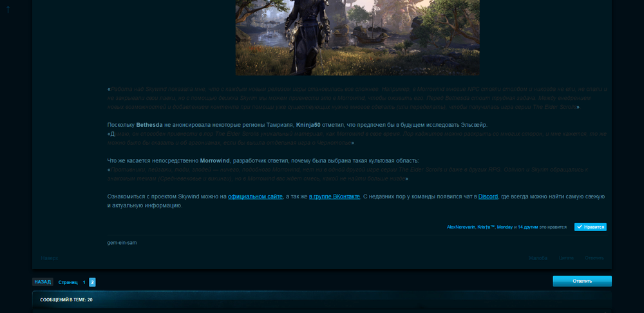This screenshot has width=644, height=313.
Task: Click the bold "Kninja50" name in the post
Action: coord(308,125)
